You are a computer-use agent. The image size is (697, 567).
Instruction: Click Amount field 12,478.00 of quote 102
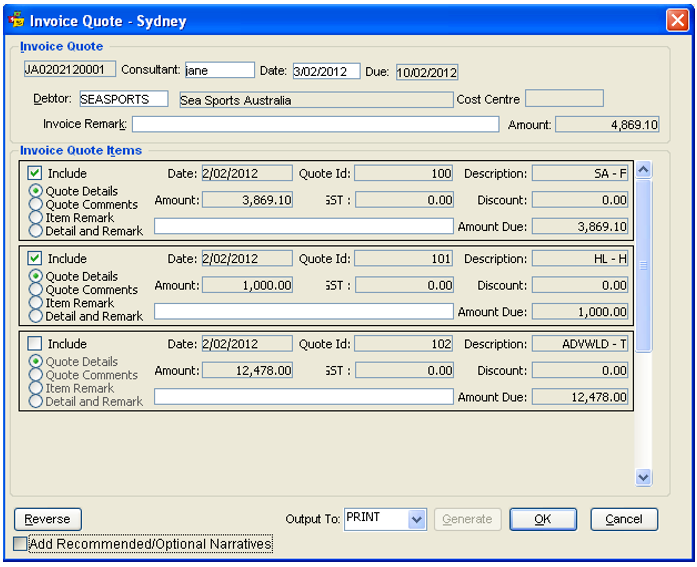point(247,370)
